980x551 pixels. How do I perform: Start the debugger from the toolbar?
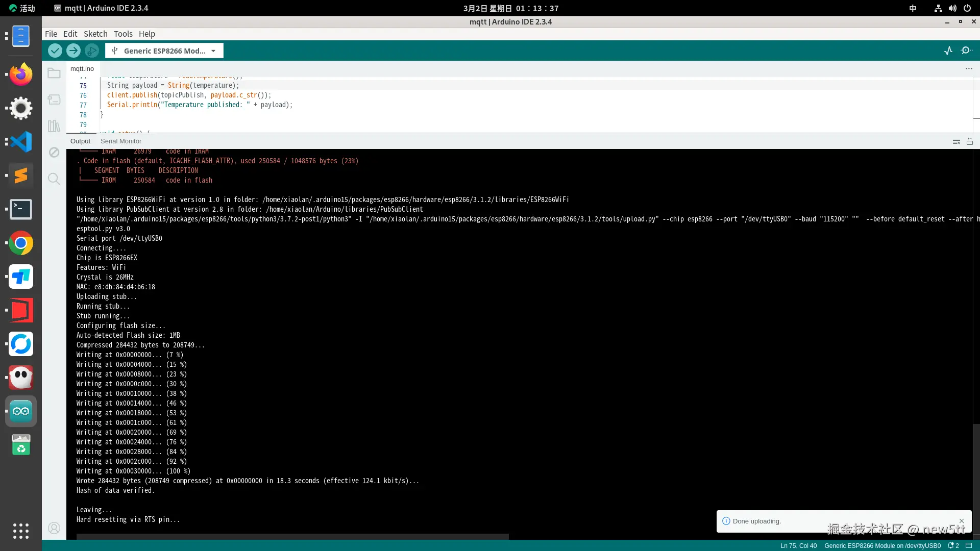[x=92, y=51]
